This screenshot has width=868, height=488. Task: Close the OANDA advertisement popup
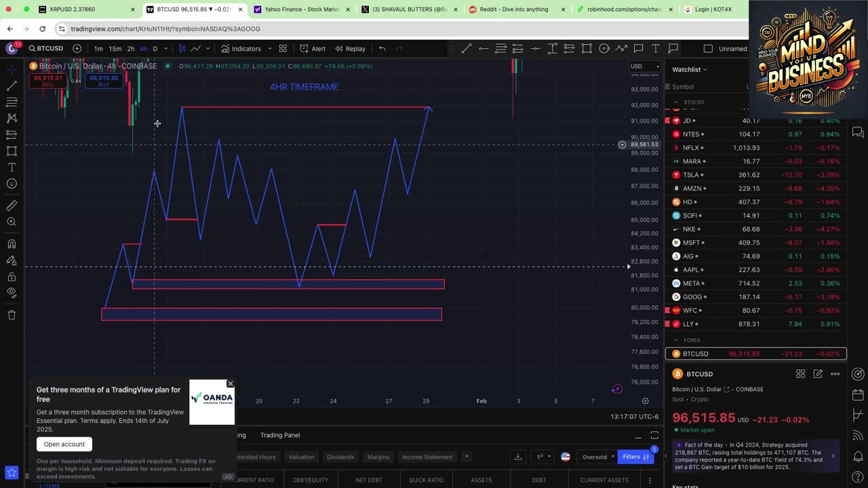(x=230, y=384)
